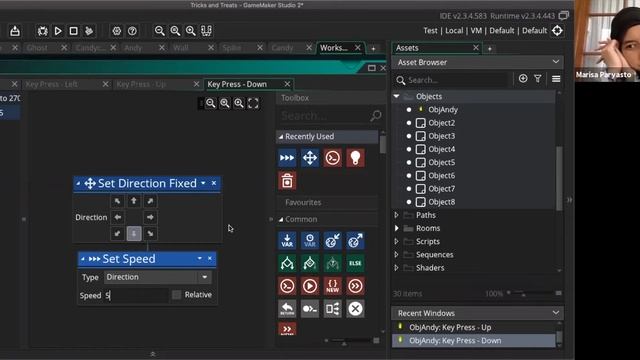Select the lightbulb comment icon
640x360 pixels.
point(355,158)
